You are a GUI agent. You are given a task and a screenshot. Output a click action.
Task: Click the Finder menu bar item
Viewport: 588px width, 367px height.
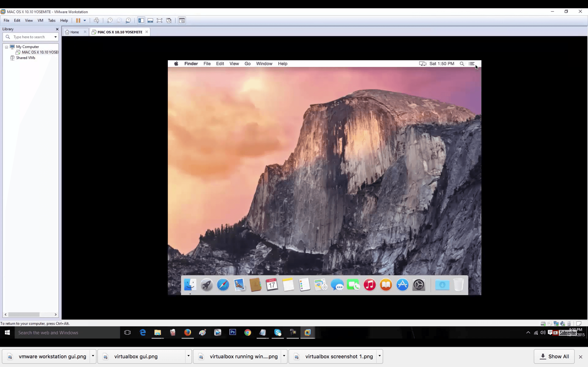tap(191, 63)
